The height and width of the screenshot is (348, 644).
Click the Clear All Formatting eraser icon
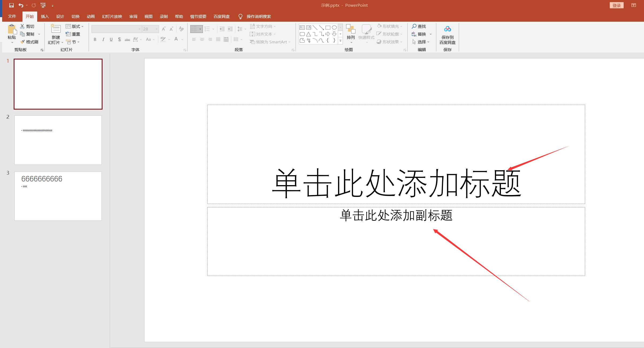181,29
